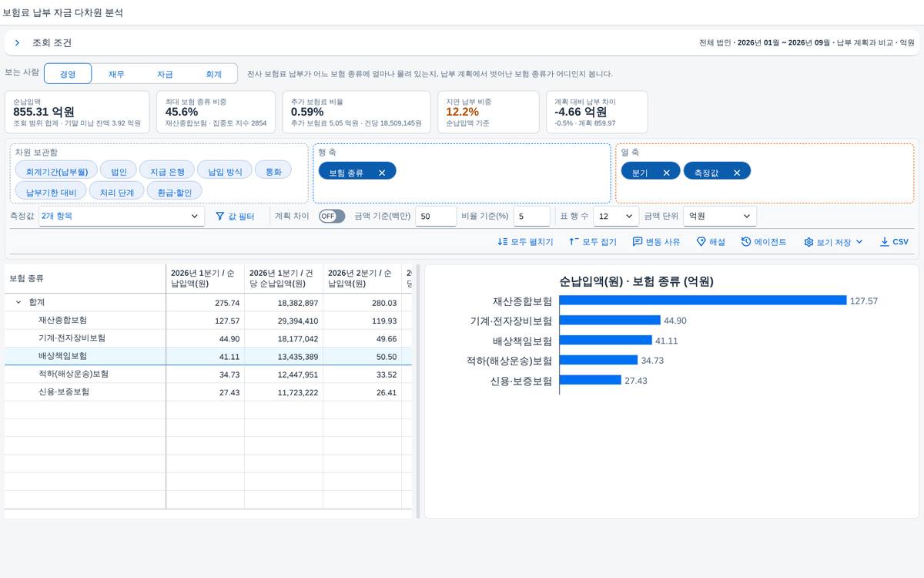Open the 표 행 수 dropdown
This screenshot has width=924, height=578.
coord(616,217)
